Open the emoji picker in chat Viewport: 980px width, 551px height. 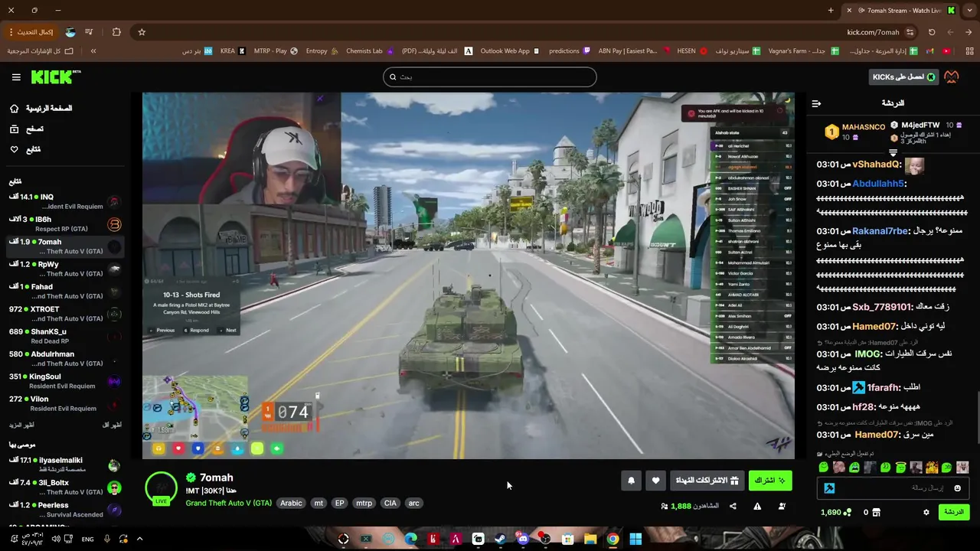point(957,488)
